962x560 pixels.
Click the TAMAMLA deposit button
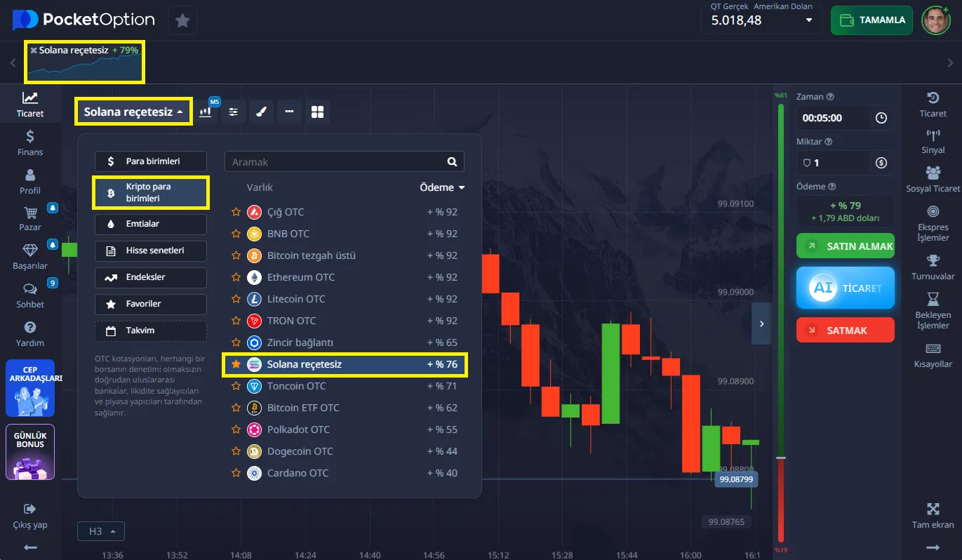871,20
